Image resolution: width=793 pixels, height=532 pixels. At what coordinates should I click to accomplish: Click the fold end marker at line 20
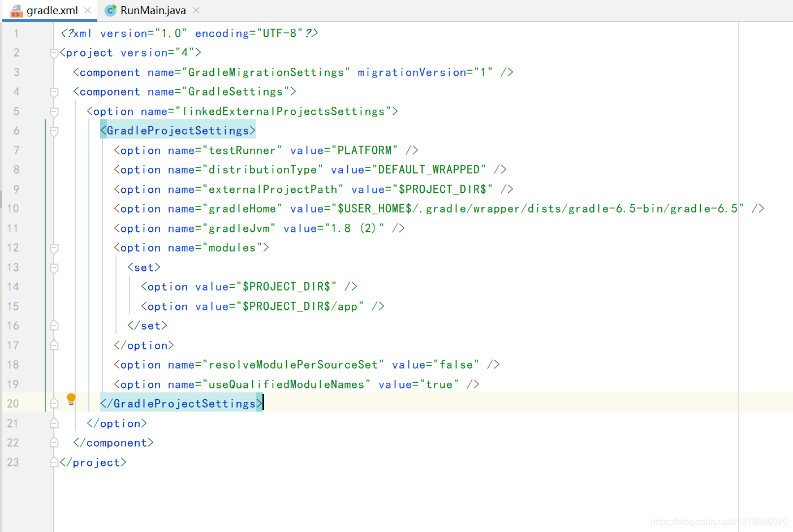pos(54,404)
